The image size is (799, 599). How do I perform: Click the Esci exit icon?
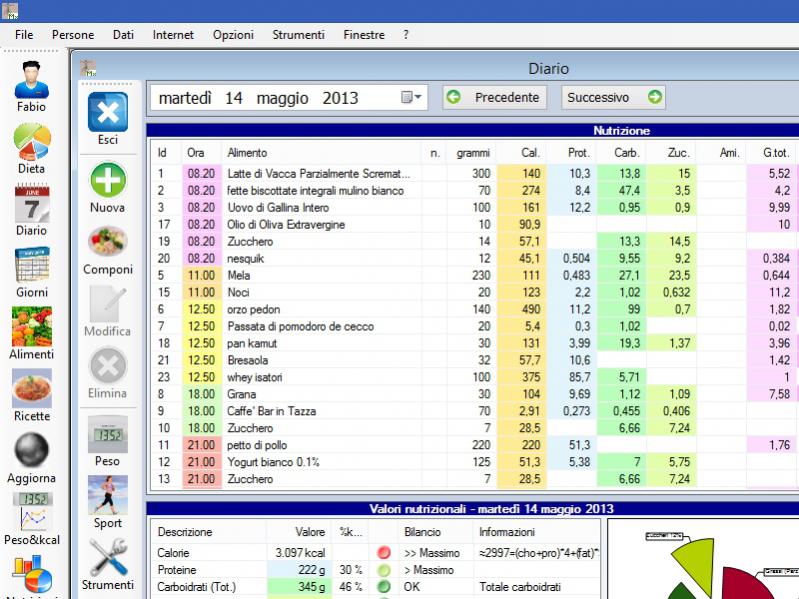coord(108,113)
